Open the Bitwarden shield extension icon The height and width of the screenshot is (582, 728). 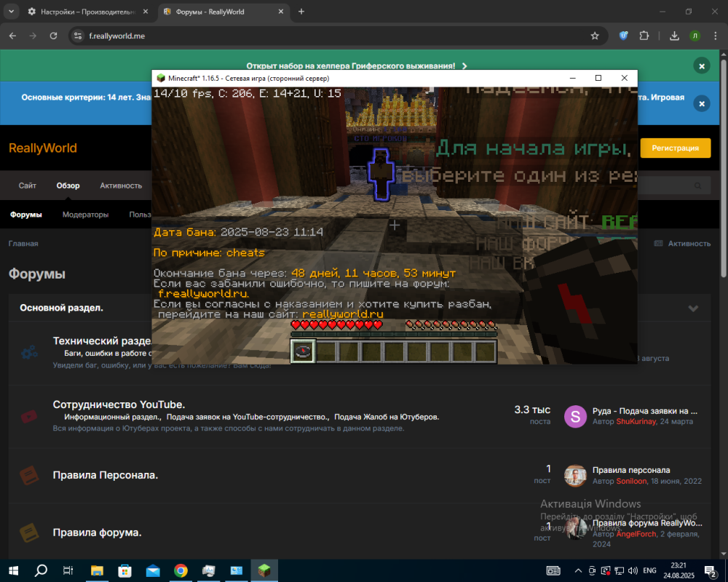624,36
